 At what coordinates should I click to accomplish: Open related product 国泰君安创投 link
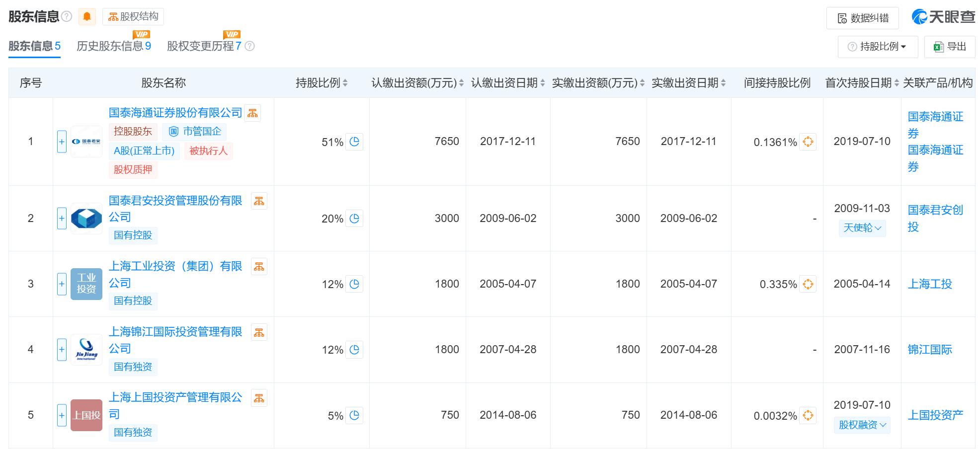tap(935, 218)
